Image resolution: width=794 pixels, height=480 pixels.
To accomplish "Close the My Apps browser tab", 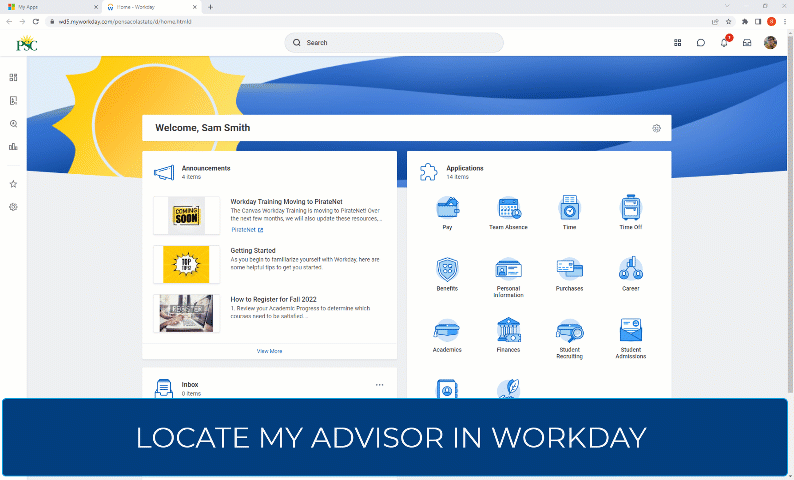I will click(x=96, y=7).
